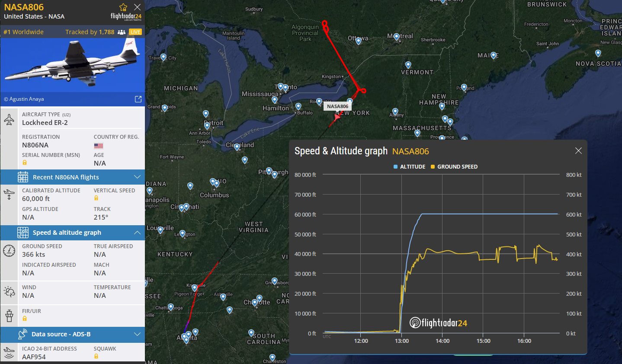
Task: Open the aircraft photo external link icon
Action: (138, 99)
